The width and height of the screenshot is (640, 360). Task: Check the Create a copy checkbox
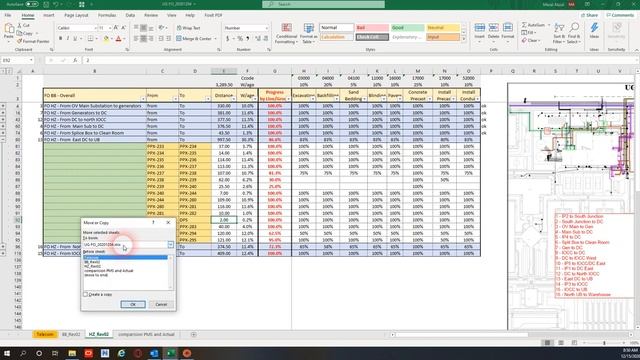click(85, 294)
